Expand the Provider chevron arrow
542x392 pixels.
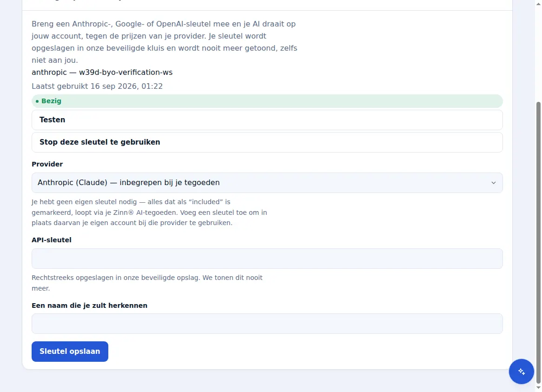click(493, 183)
